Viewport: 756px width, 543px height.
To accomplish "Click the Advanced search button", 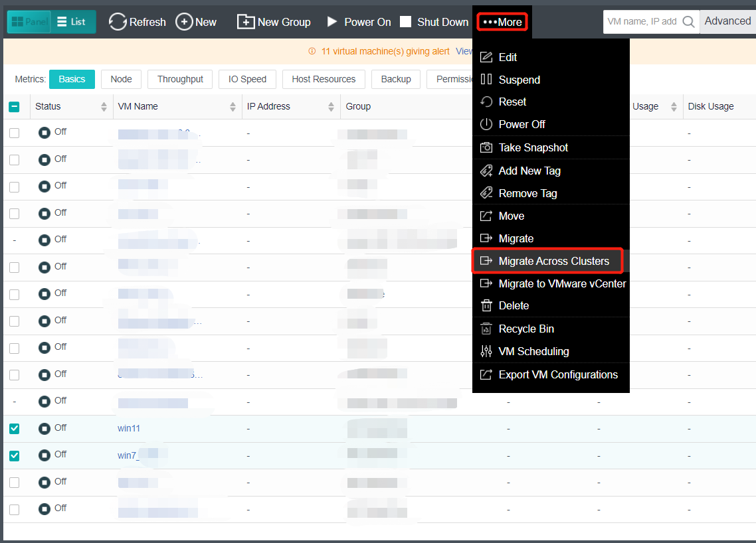I will pos(727,21).
